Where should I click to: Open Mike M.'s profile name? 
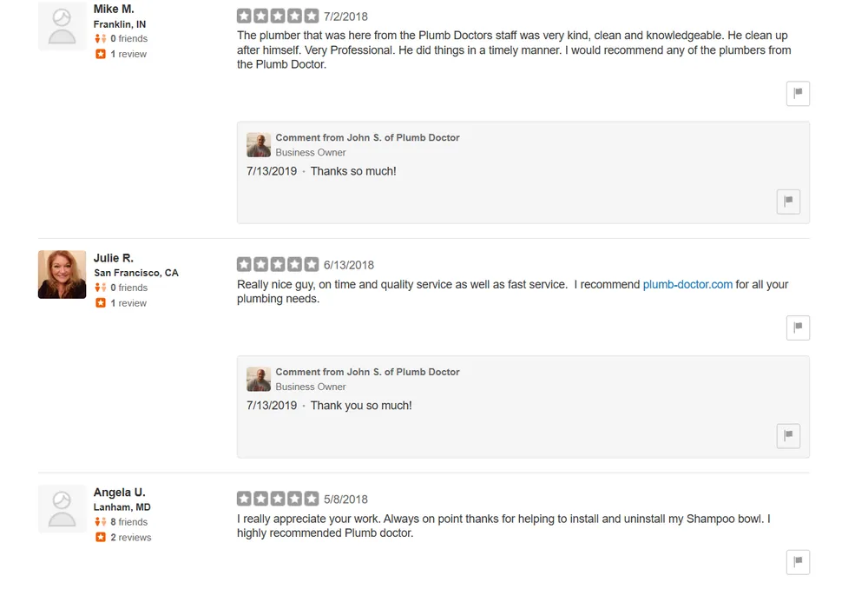click(x=114, y=10)
